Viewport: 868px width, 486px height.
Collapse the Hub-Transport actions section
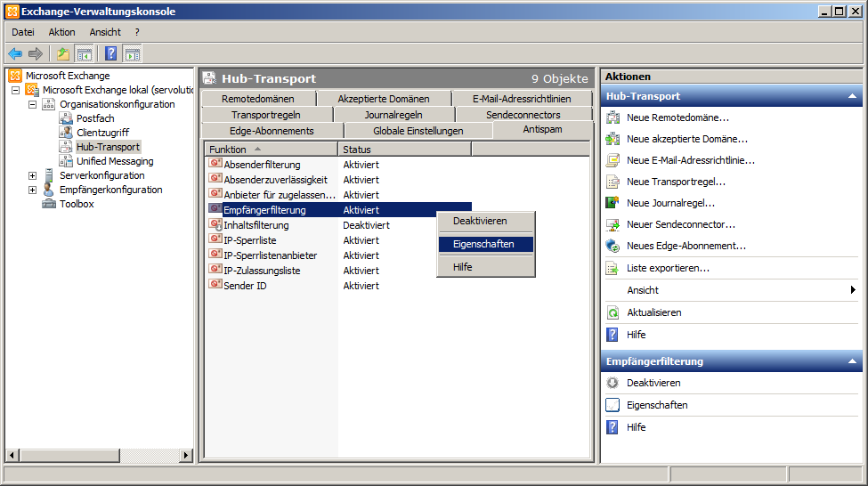pyautogui.click(x=853, y=96)
